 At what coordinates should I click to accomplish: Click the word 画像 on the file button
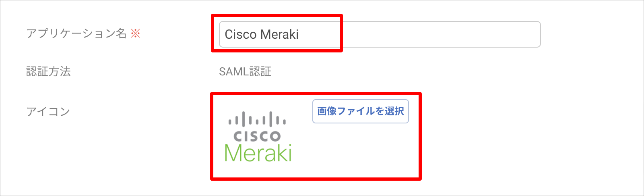point(327,111)
